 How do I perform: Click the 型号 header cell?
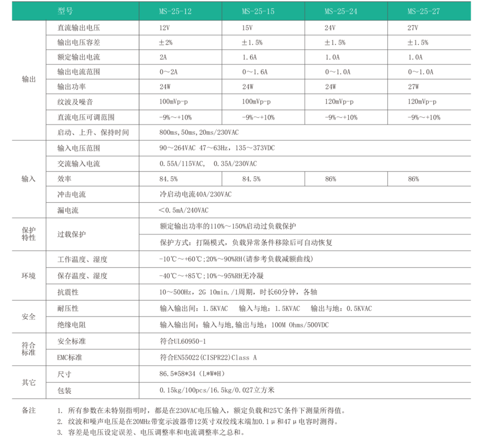(65, 11)
